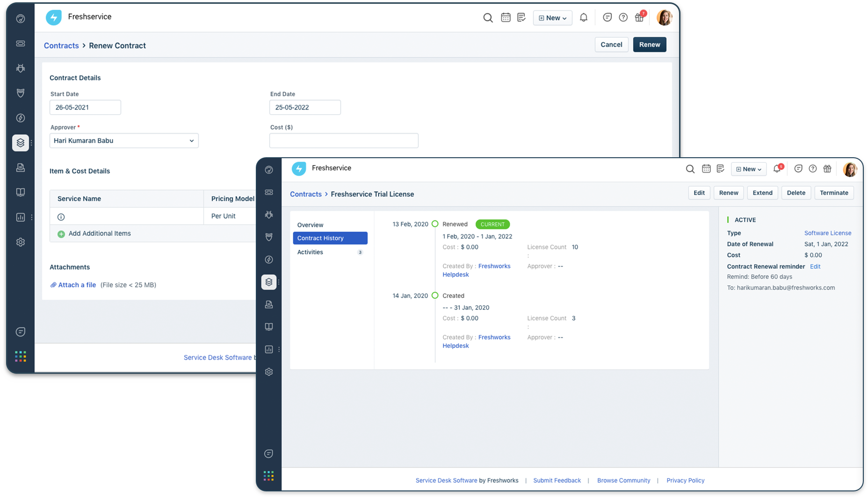Viewport: 868px width, 497px height.
Task: Click the info icon under Service Name
Action: tap(61, 217)
